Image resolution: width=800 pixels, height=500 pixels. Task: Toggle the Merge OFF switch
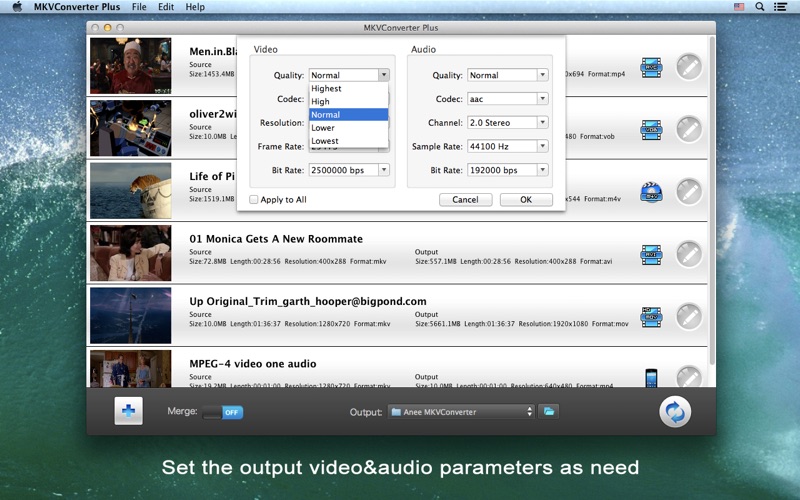pos(223,412)
